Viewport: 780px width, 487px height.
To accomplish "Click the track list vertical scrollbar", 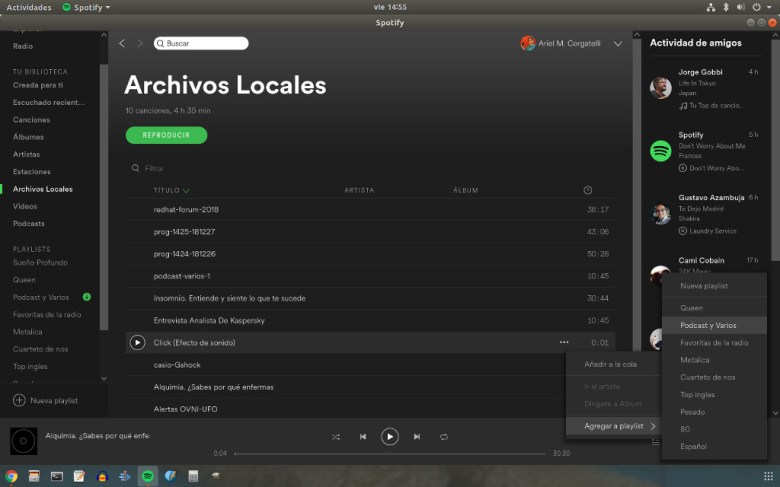I will (636, 194).
